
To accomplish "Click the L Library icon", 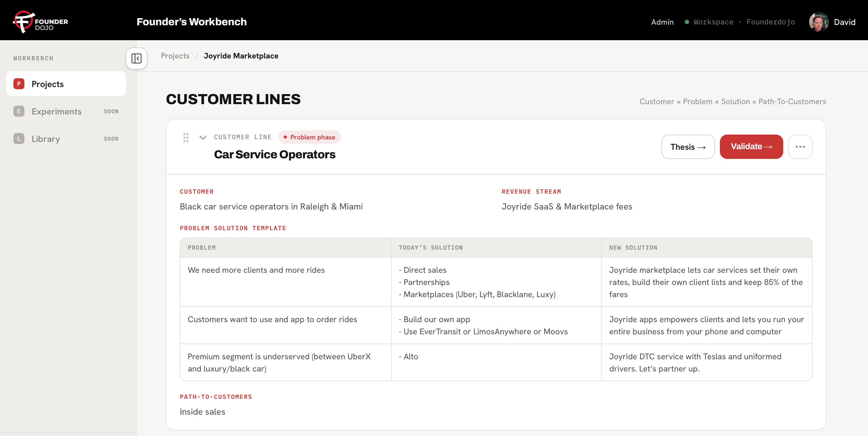I will [19, 139].
